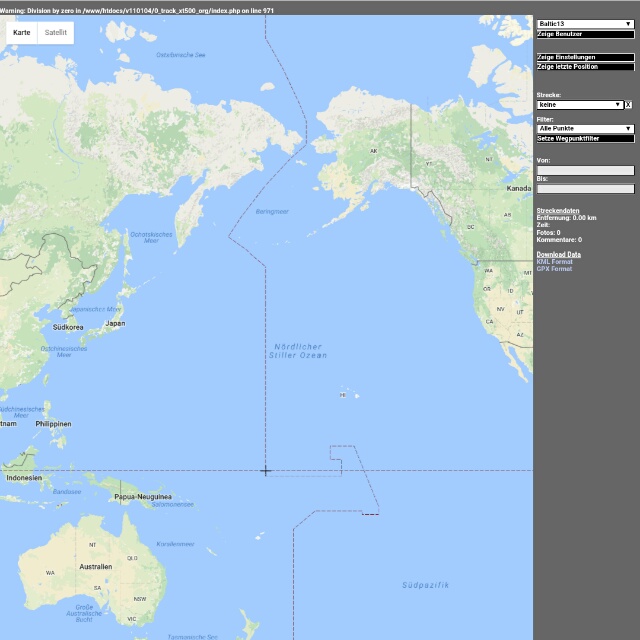Switch to the Satellit map view
The height and width of the screenshot is (640, 640).
56,33
